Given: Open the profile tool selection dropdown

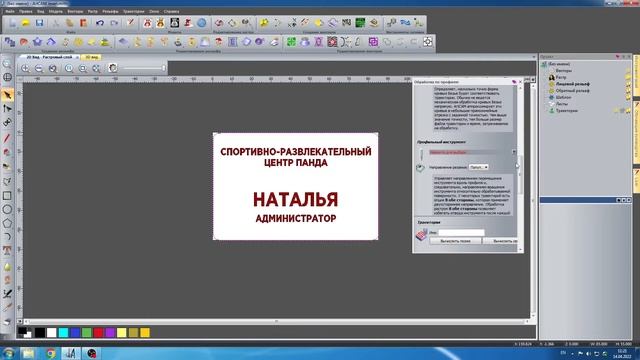Looking at the screenshot, I should tap(514, 152).
